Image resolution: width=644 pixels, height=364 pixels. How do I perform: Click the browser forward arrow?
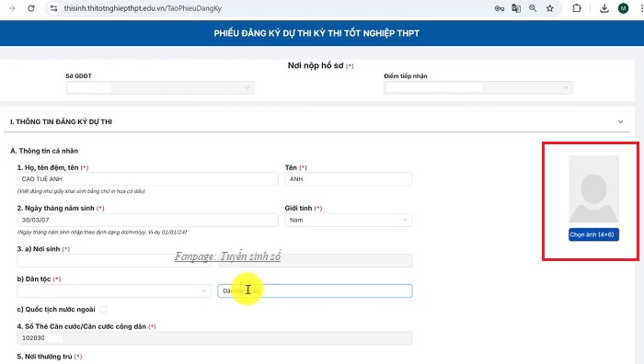pos(12,8)
